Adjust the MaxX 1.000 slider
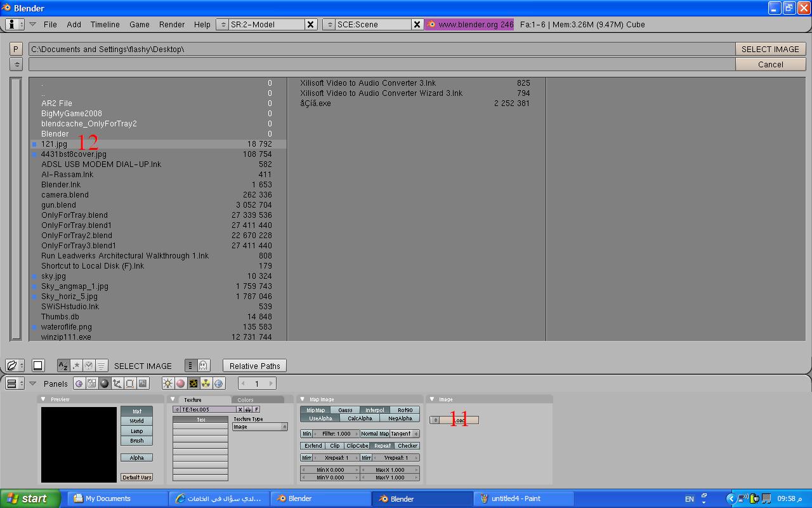The width and height of the screenshot is (812, 508). pos(390,470)
